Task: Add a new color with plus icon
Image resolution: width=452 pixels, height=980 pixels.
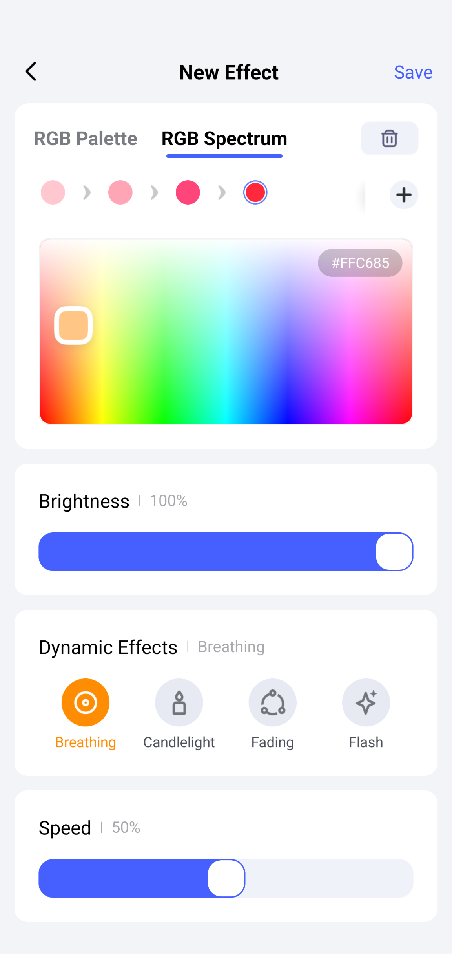Action: tap(403, 195)
